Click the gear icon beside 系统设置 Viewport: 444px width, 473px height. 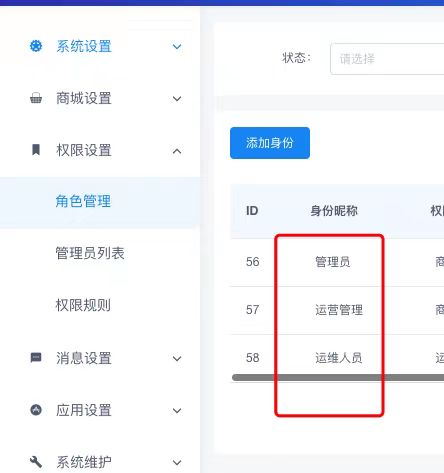(x=36, y=46)
